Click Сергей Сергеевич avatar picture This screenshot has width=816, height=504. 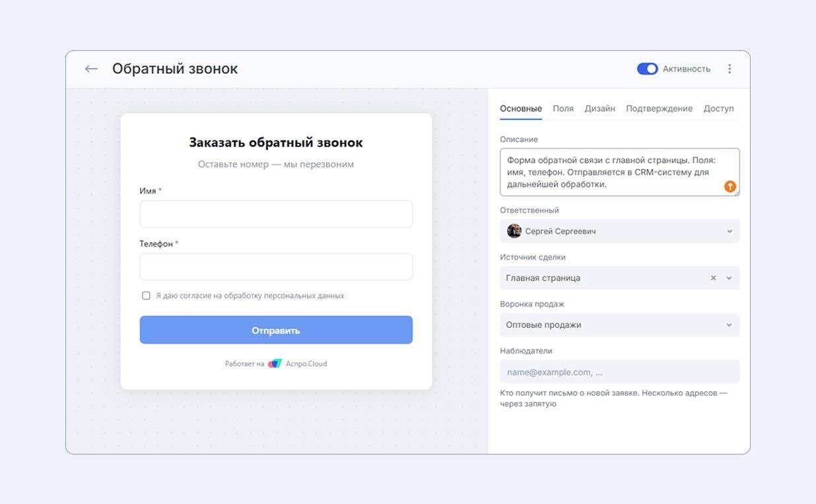point(514,231)
